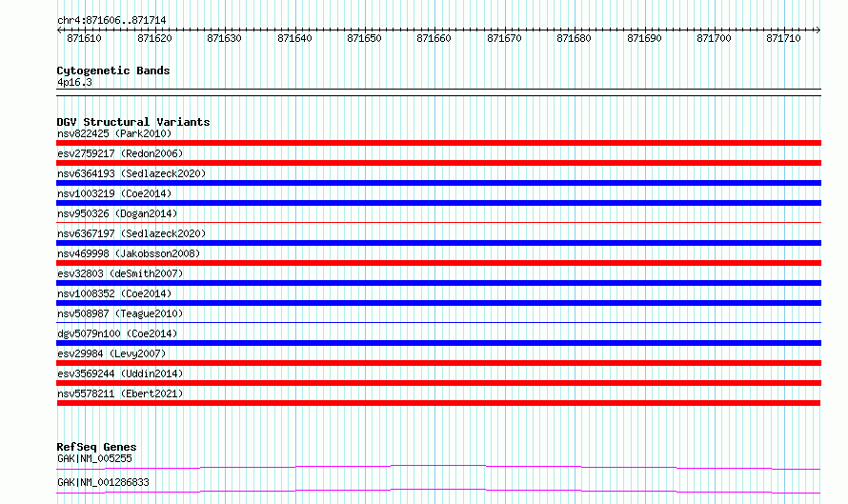This screenshot has height=504, width=848.
Task: Open esv2759217 (Redon2006) variant label
Action: point(120,153)
